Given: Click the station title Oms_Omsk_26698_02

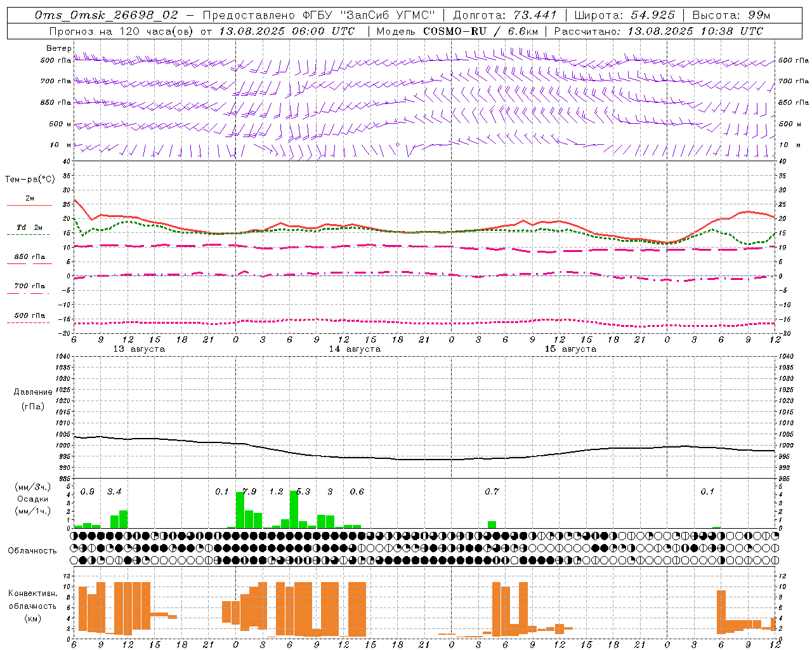Looking at the screenshot, I should 107,15.
